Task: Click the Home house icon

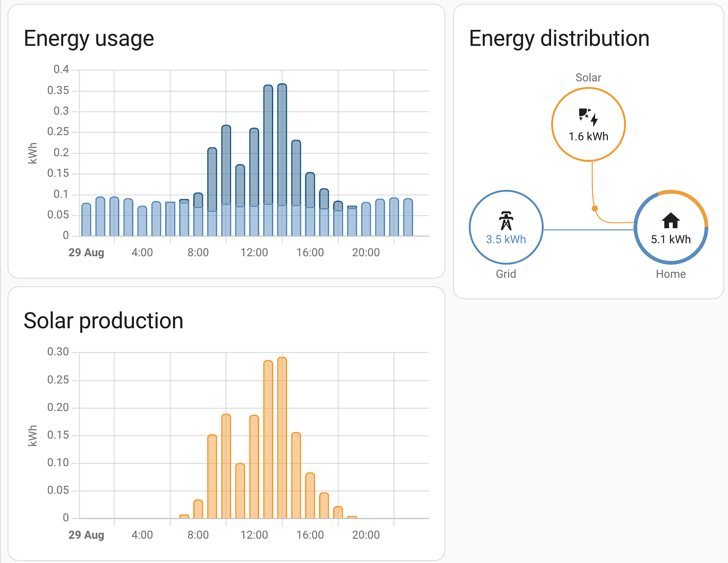Action: tap(671, 221)
